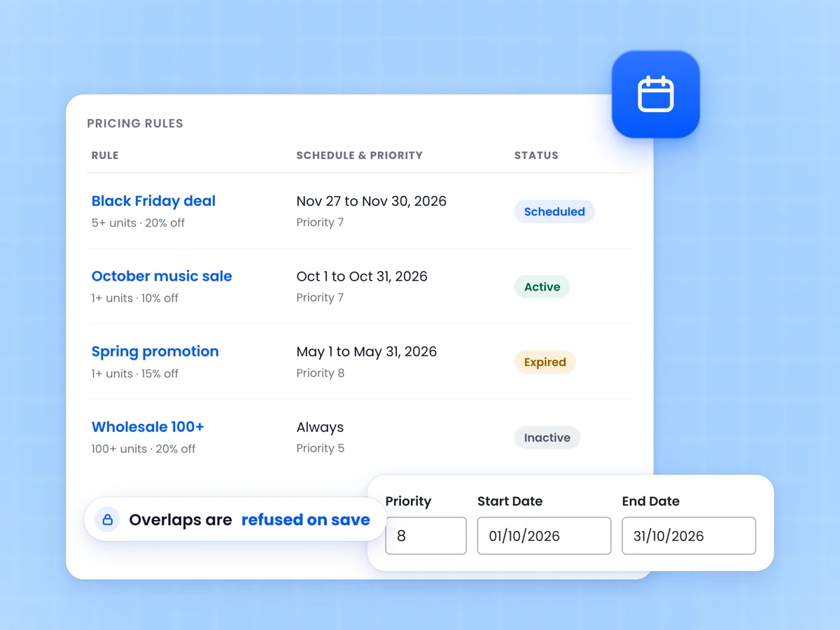
Task: Click the refused on save link
Action: tap(306, 520)
